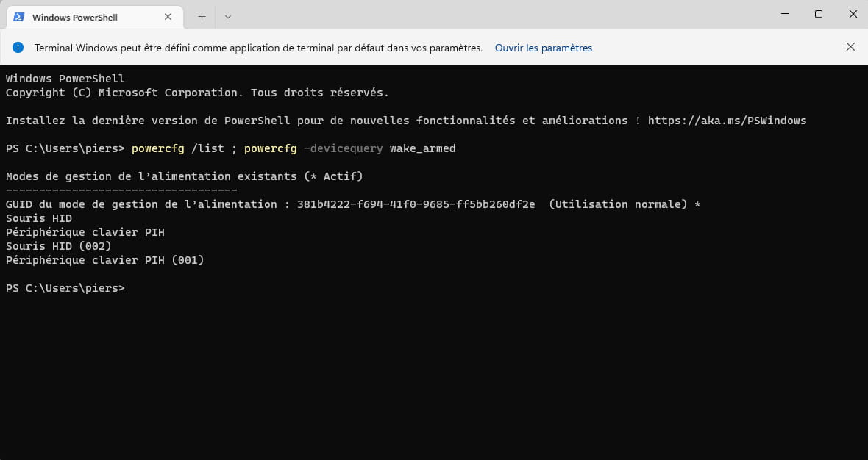
Task: Click the "-devicequery" parameter text
Action: tap(343, 148)
